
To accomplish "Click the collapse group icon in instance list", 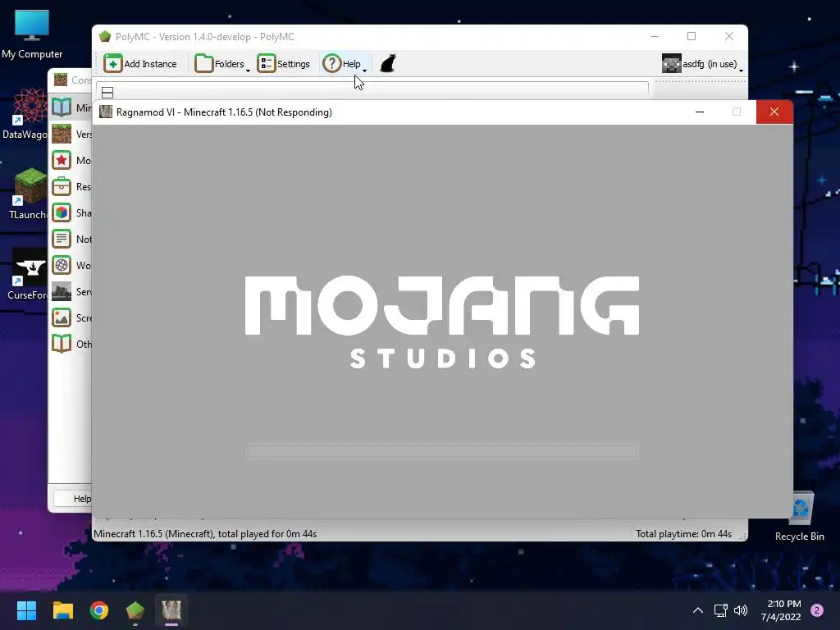I will (107, 92).
